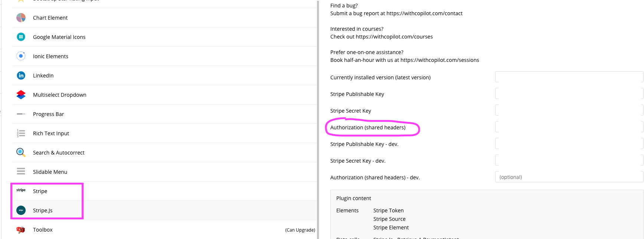Click the bug report contact URL line
The height and width of the screenshot is (239, 644).
coord(396,13)
